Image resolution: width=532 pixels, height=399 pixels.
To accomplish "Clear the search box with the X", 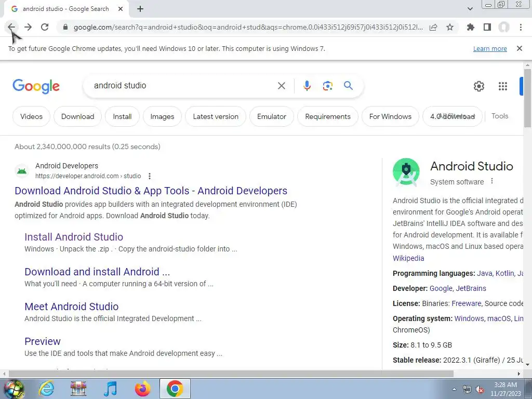I will (281, 86).
